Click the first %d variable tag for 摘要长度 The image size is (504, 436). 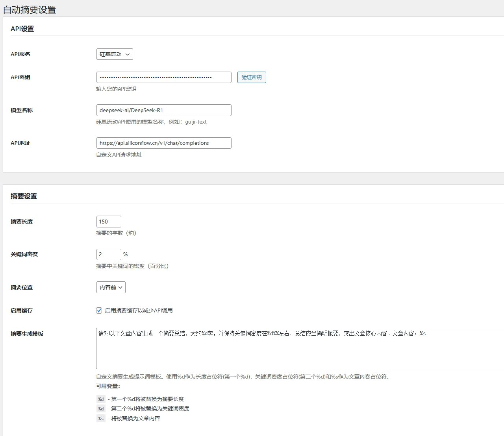(101, 399)
